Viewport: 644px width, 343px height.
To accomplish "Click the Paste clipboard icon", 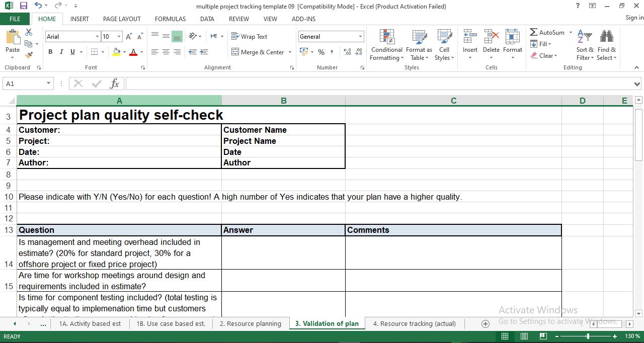I will [x=13, y=38].
